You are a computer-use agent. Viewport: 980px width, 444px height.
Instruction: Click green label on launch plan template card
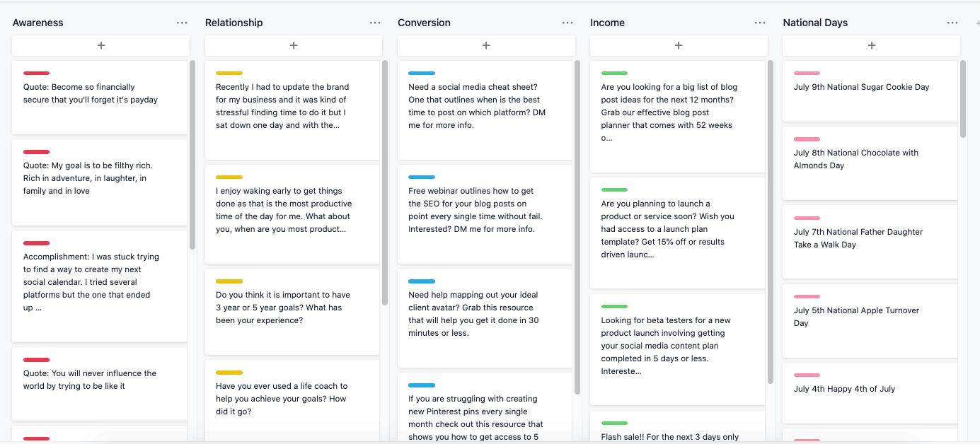pos(614,190)
